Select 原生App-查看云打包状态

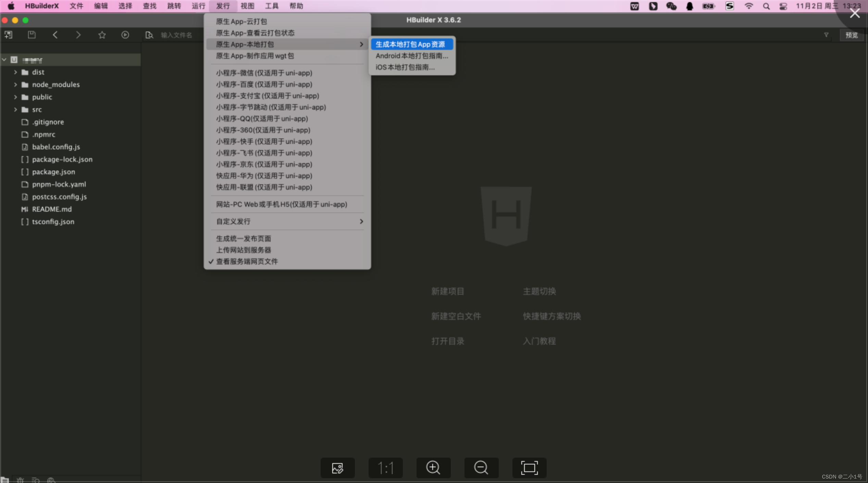pos(287,33)
